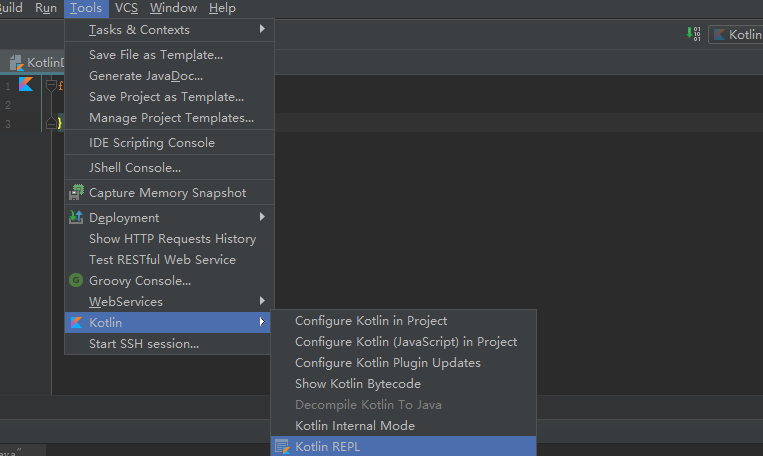Click line number 2 in the gutter
763x456 pixels.
point(8,105)
